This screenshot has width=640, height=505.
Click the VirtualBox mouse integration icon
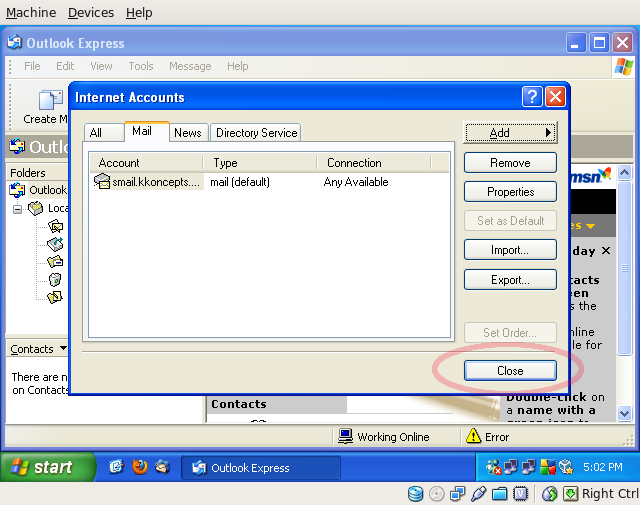[x=549, y=494]
